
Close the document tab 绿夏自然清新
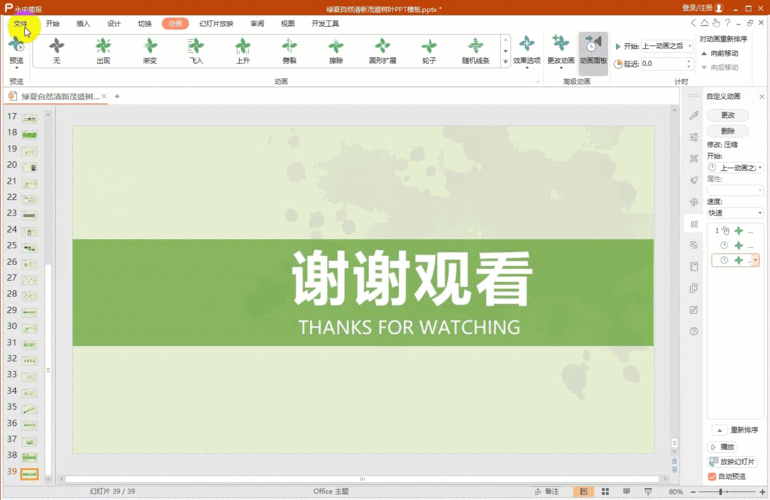coord(104,96)
